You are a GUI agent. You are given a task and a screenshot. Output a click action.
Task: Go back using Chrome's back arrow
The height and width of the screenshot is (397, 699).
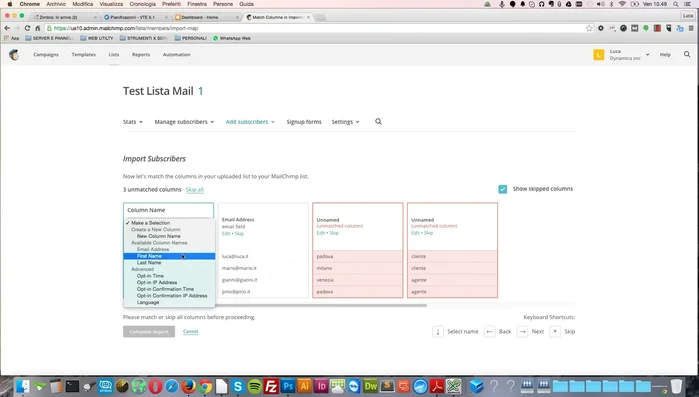7,28
